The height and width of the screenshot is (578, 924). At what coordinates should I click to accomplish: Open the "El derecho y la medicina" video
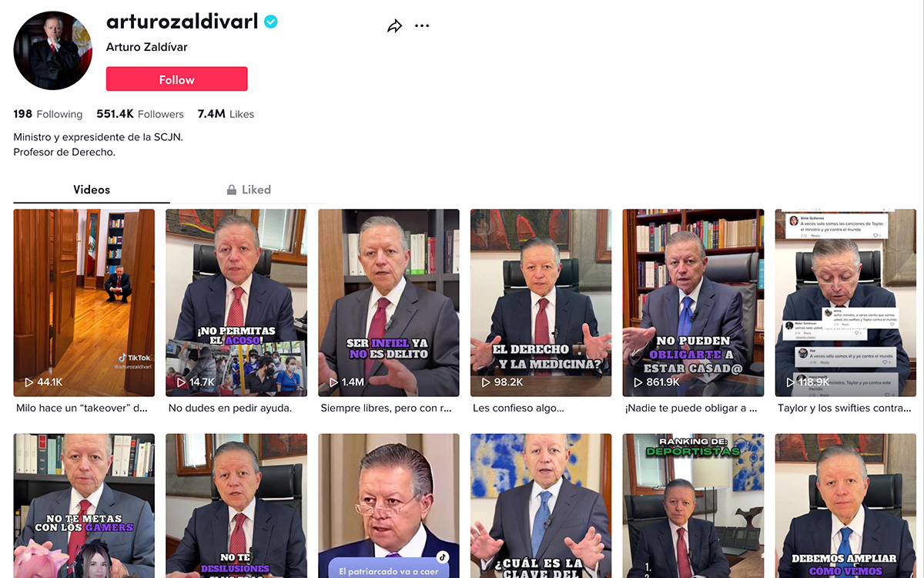(541, 302)
